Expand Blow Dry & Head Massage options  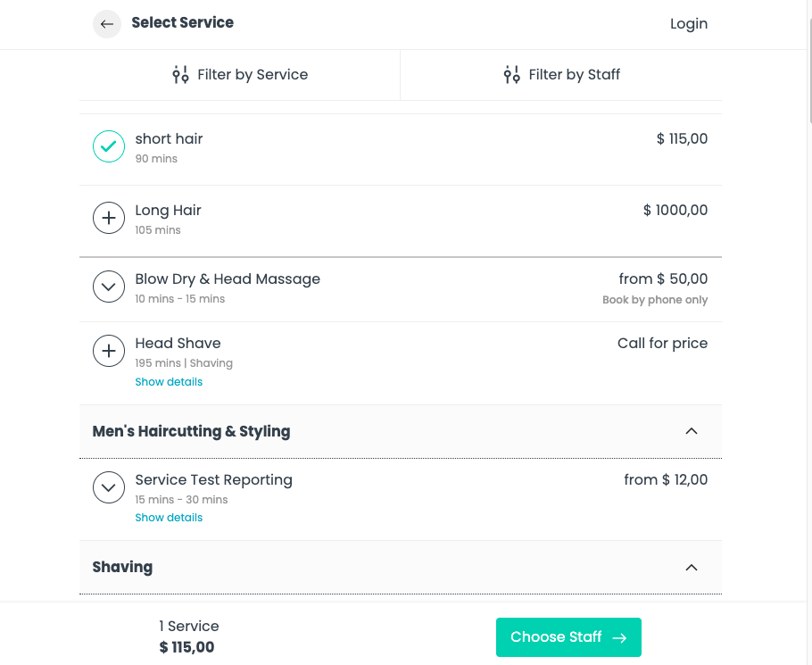point(109,287)
